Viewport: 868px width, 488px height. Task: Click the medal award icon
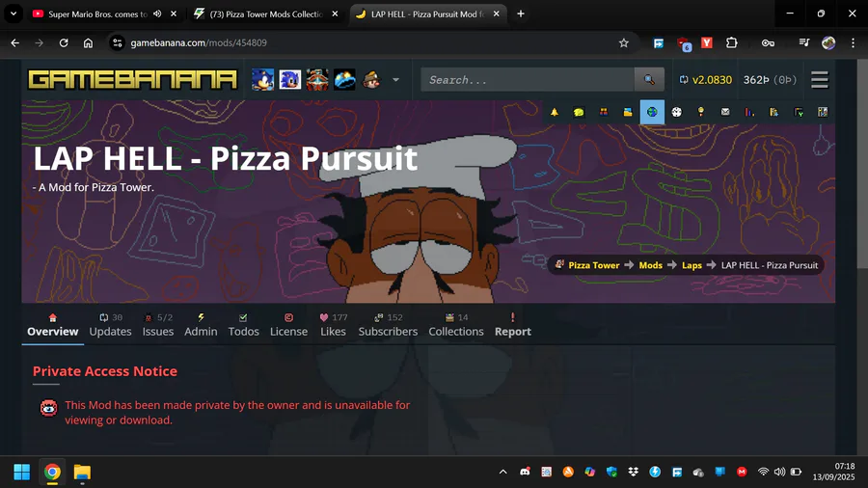click(x=701, y=112)
